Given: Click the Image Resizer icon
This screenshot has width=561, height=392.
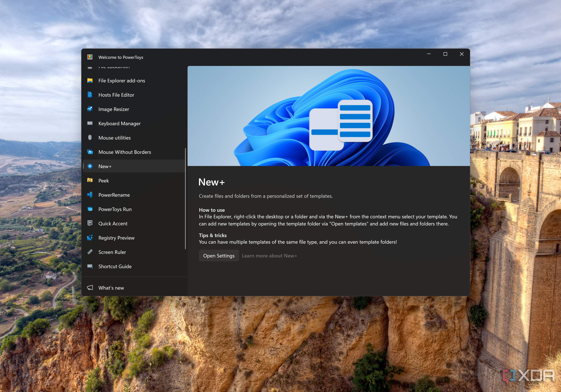Looking at the screenshot, I should coord(90,109).
